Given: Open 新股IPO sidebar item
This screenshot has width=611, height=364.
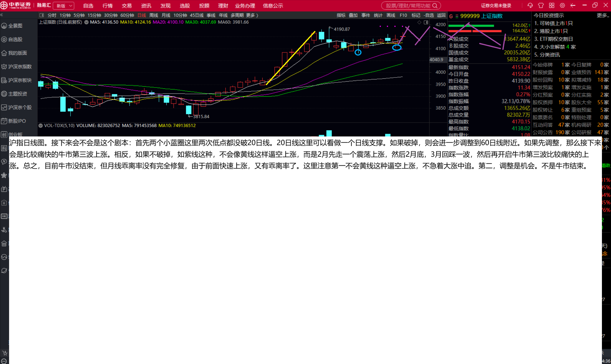Looking at the screenshot, I should tap(17, 121).
